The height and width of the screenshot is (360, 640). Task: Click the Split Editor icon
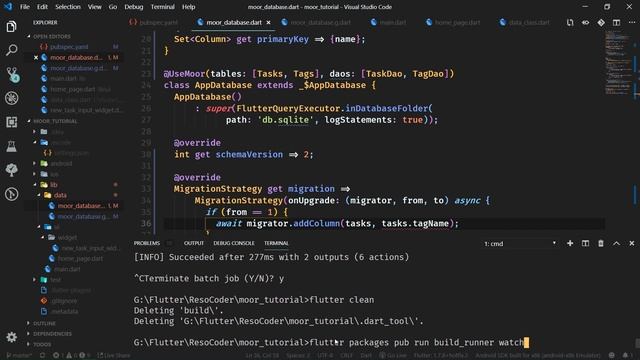(x=616, y=22)
